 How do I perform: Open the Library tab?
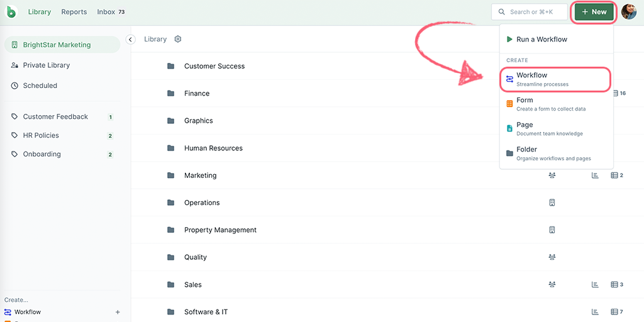(40, 12)
